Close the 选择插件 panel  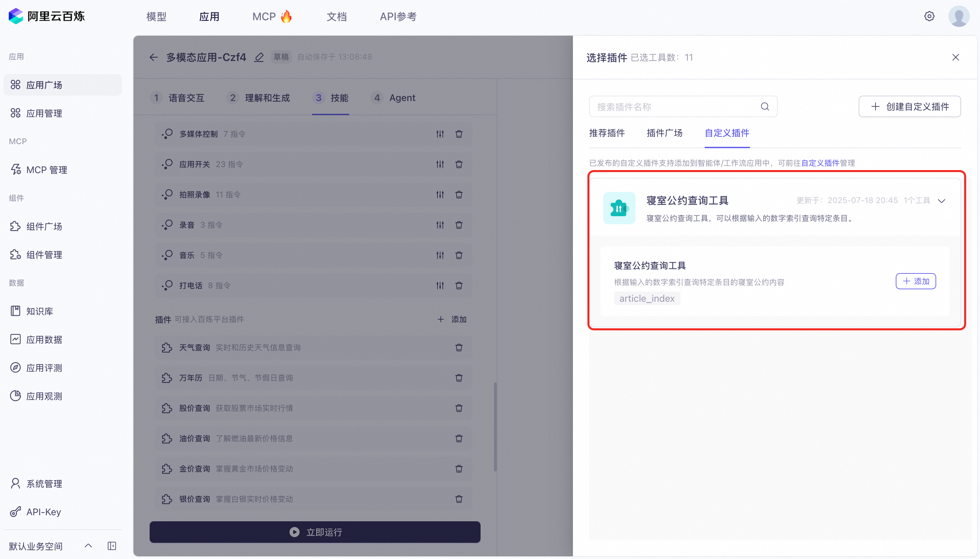click(955, 57)
